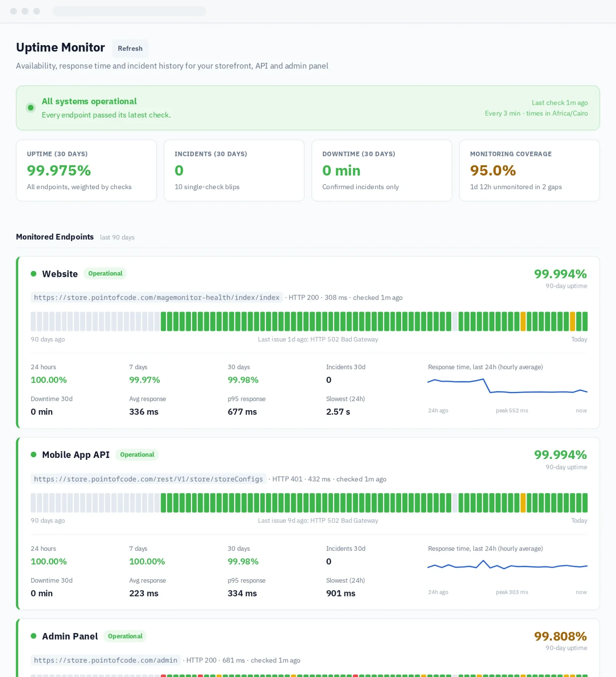The width and height of the screenshot is (616, 677).
Task: Open the Admin Panel /admin URL
Action: coord(105,660)
